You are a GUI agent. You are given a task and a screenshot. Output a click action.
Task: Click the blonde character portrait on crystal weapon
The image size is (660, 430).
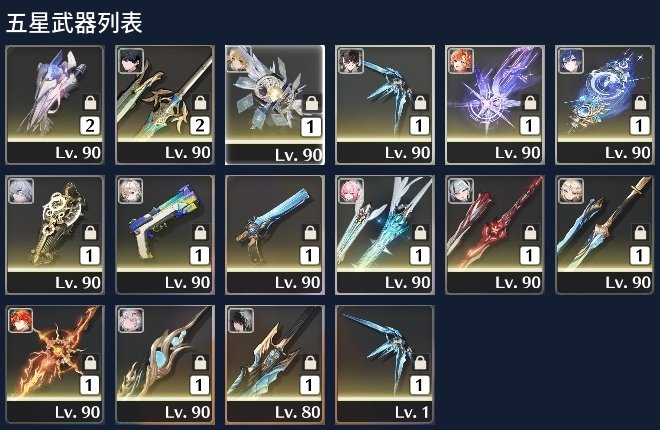coord(239,59)
